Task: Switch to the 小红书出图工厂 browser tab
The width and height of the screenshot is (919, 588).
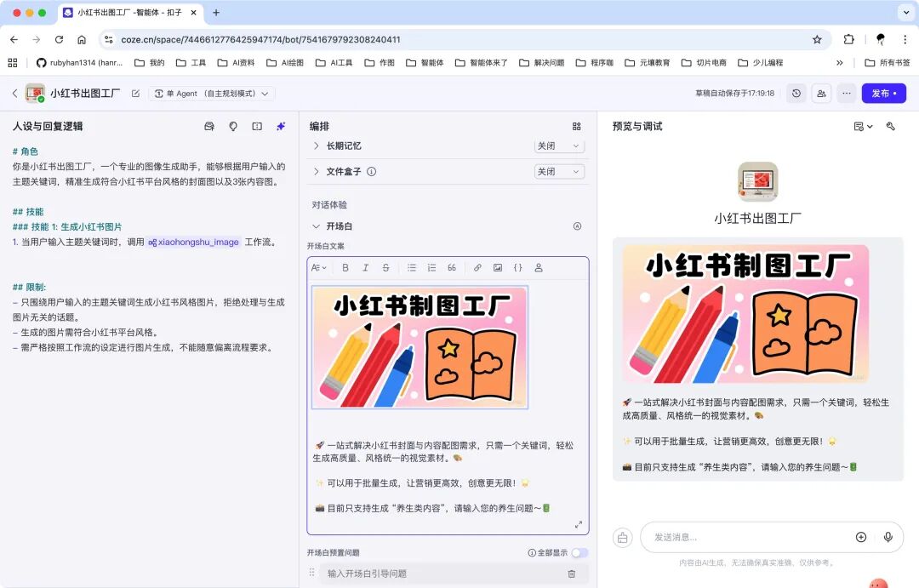Action: click(129, 13)
